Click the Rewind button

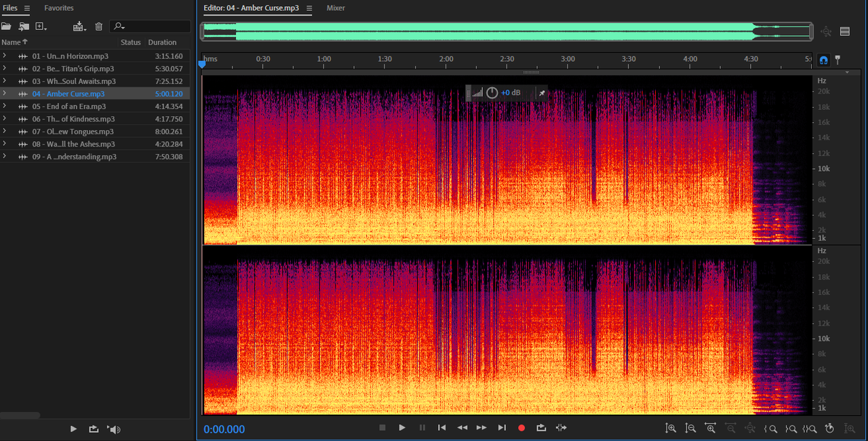pyautogui.click(x=462, y=427)
